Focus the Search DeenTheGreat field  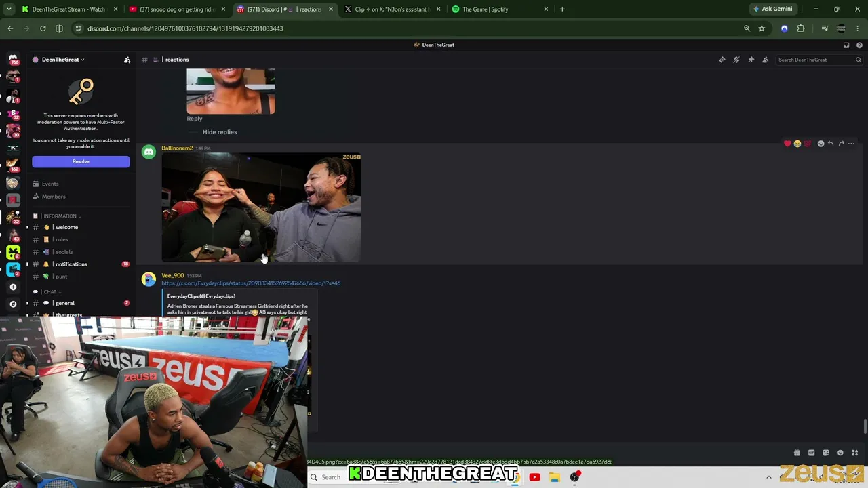(818, 60)
